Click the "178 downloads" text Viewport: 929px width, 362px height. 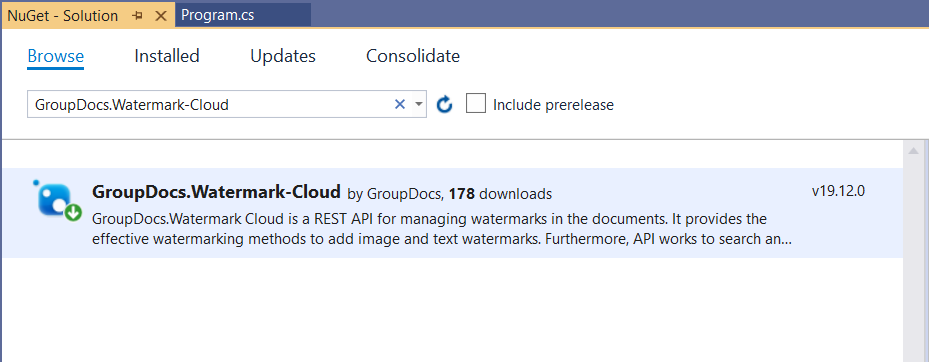501,194
